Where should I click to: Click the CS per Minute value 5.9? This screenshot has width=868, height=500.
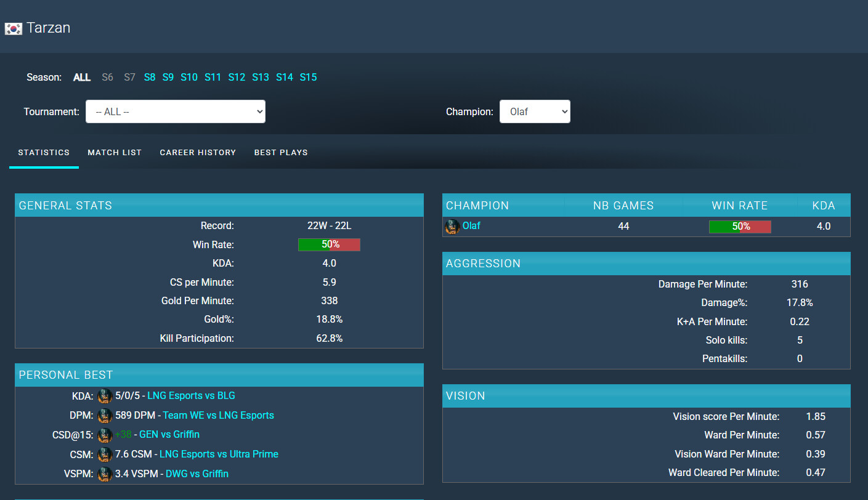coord(330,282)
